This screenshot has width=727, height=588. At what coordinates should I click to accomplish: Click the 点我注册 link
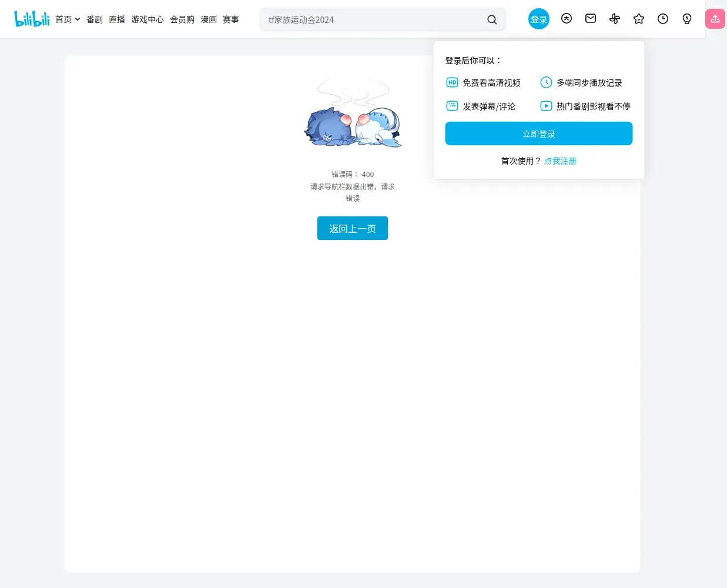pyautogui.click(x=560, y=161)
